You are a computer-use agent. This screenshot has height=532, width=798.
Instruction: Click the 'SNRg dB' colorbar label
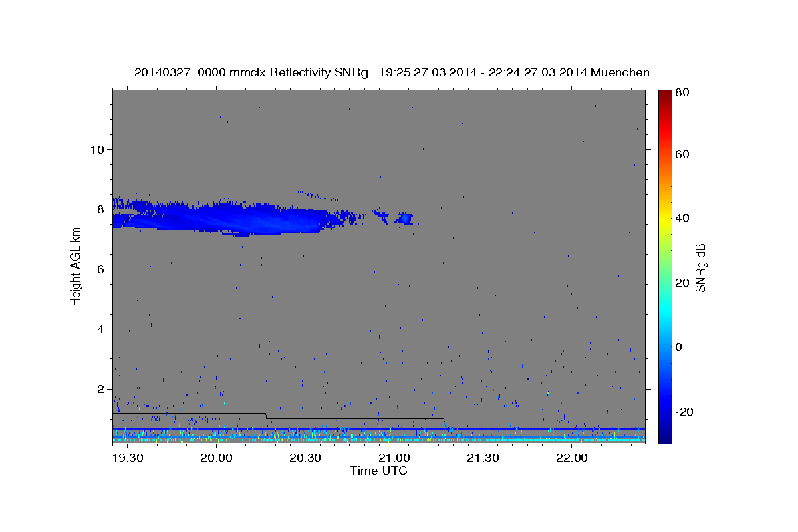[x=701, y=267]
